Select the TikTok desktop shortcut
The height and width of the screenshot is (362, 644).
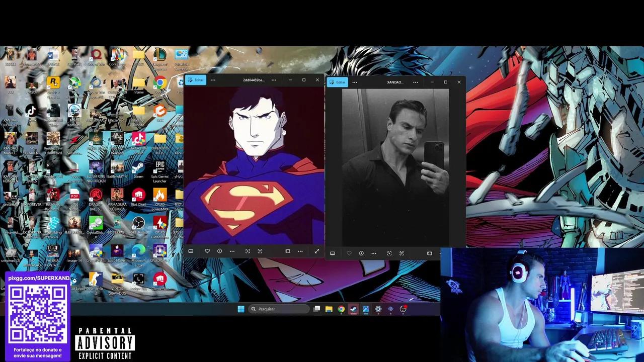tap(32, 114)
